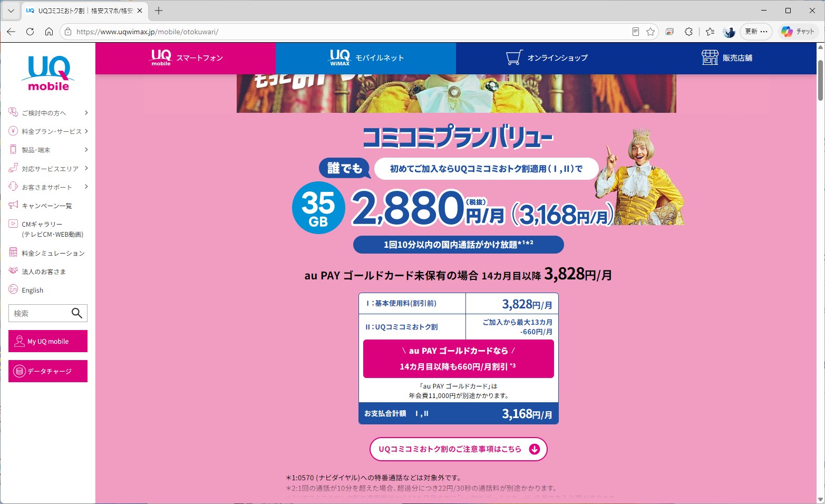Click au PAY ゴールドカードなら pink banner
This screenshot has width=825, height=504.
click(459, 358)
